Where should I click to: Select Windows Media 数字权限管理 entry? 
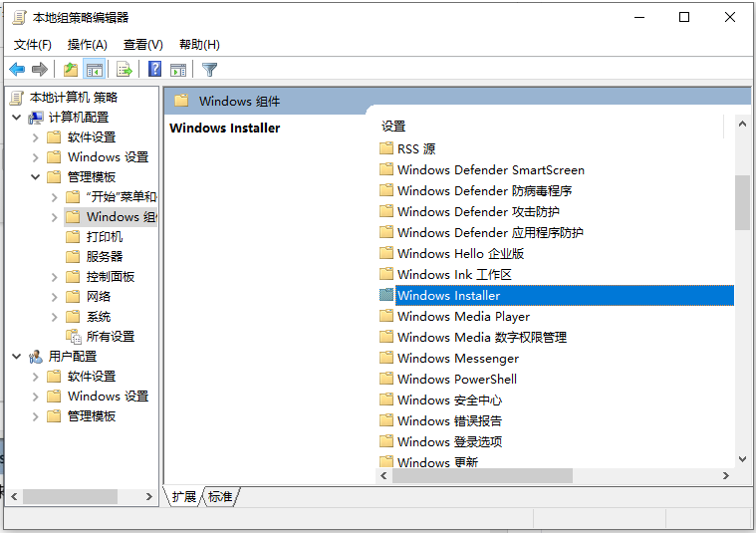click(x=482, y=337)
